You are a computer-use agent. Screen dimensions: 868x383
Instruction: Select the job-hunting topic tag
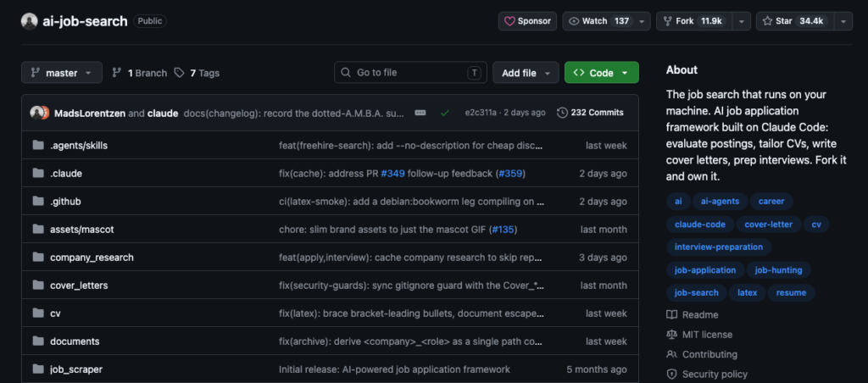pyautogui.click(x=778, y=270)
